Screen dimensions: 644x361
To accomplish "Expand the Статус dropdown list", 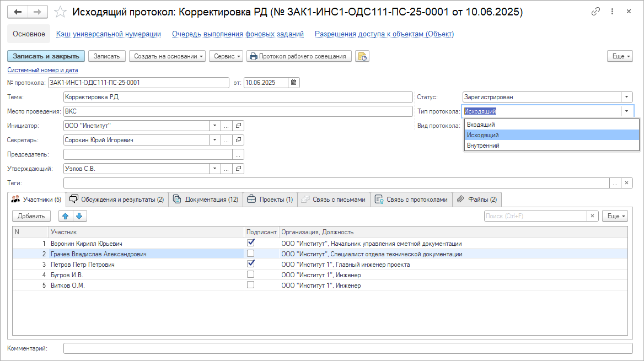I will (x=627, y=97).
